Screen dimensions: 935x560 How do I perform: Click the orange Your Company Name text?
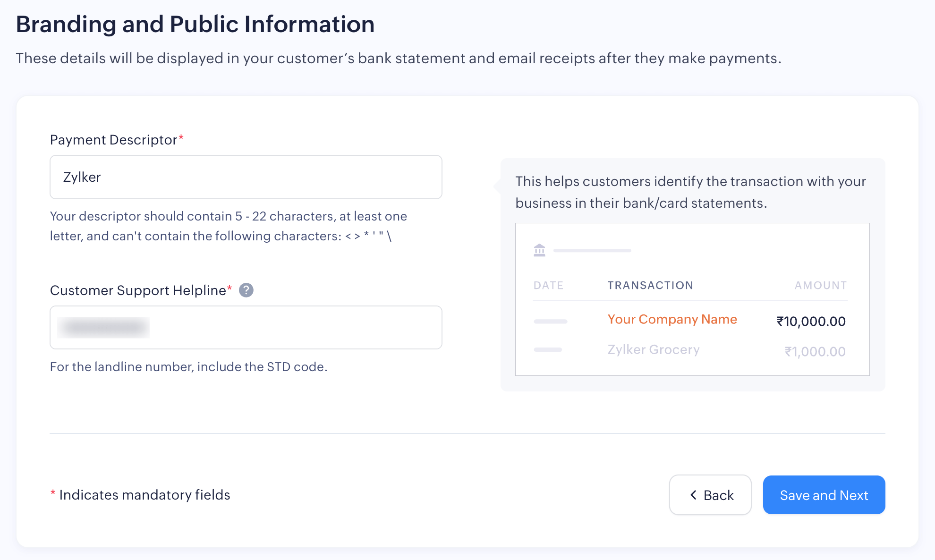point(672,319)
